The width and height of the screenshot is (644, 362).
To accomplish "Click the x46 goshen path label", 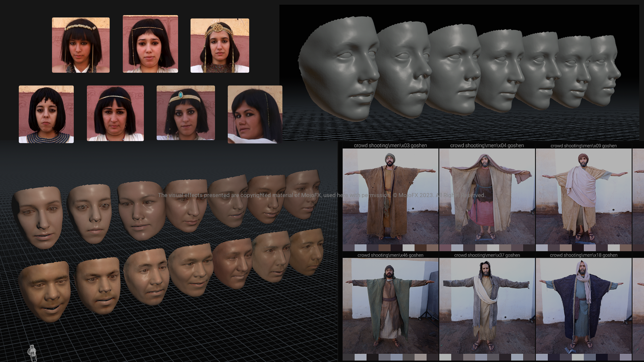I will 390,255.
